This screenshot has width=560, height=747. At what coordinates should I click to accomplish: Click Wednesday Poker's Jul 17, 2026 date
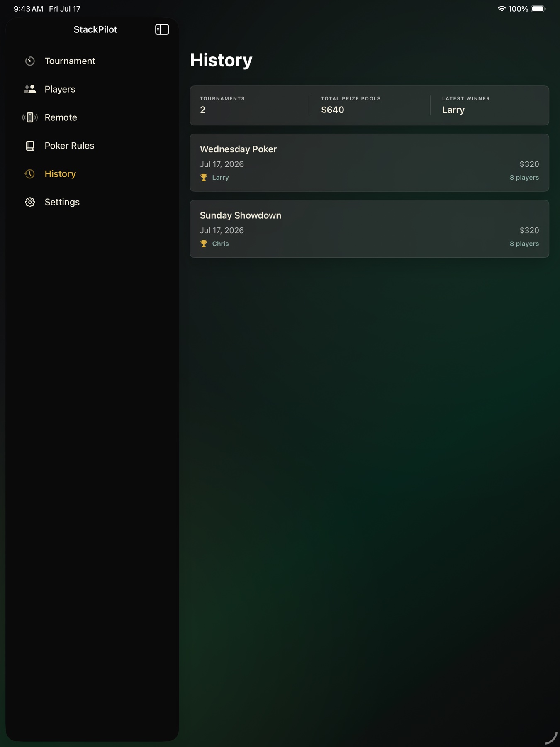pos(222,164)
